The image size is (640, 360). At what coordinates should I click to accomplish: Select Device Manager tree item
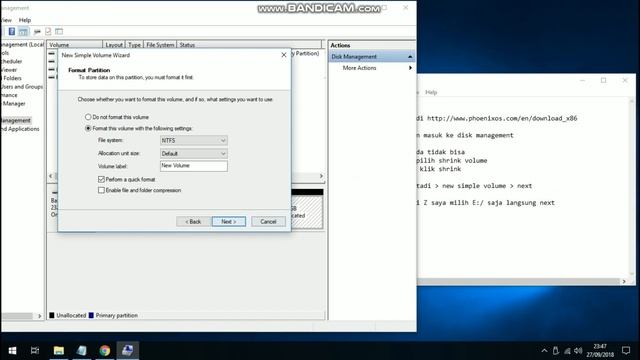[x=13, y=104]
